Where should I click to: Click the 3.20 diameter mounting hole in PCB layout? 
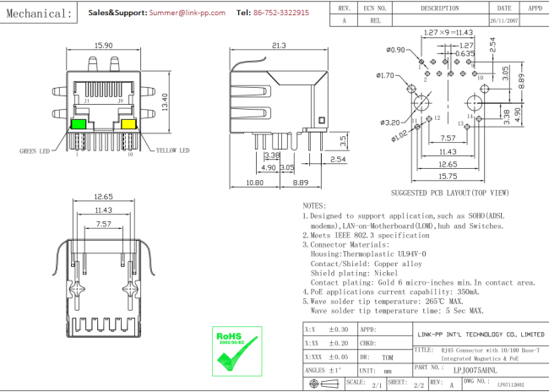point(422,103)
